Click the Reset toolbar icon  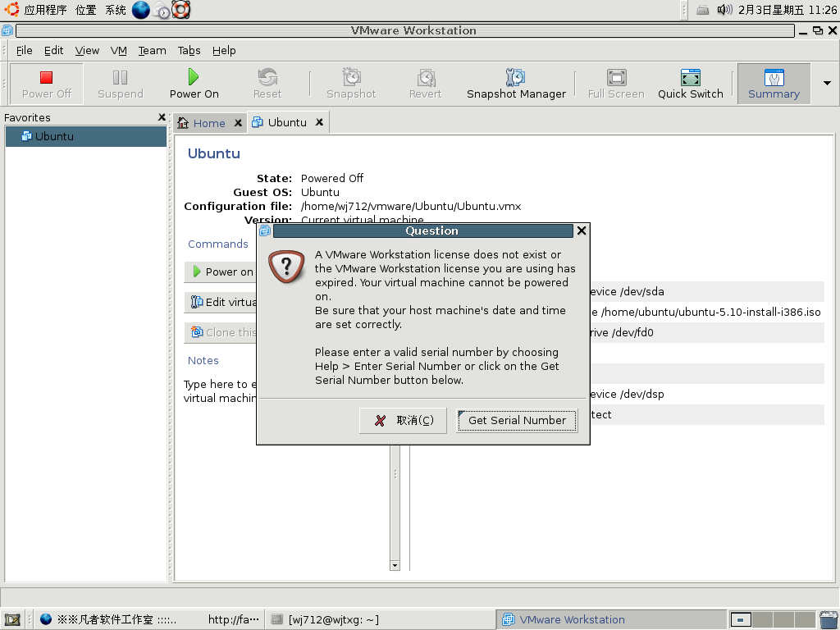[x=267, y=84]
